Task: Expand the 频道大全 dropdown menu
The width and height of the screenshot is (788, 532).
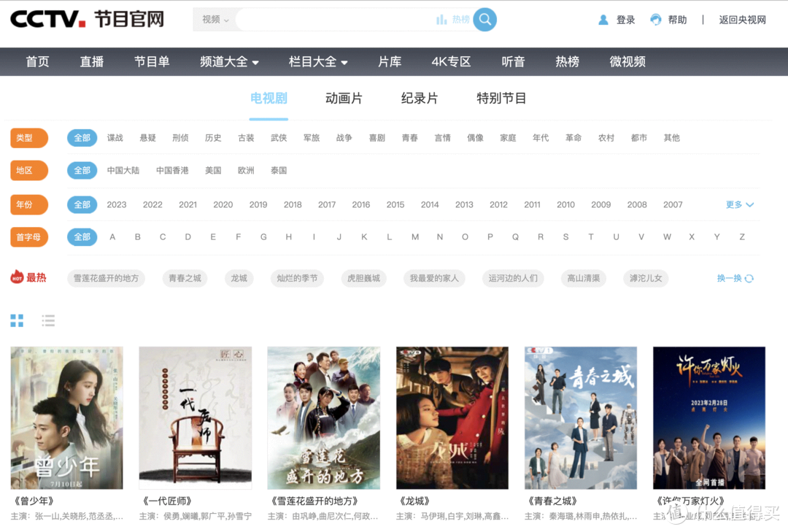Action: click(x=229, y=62)
